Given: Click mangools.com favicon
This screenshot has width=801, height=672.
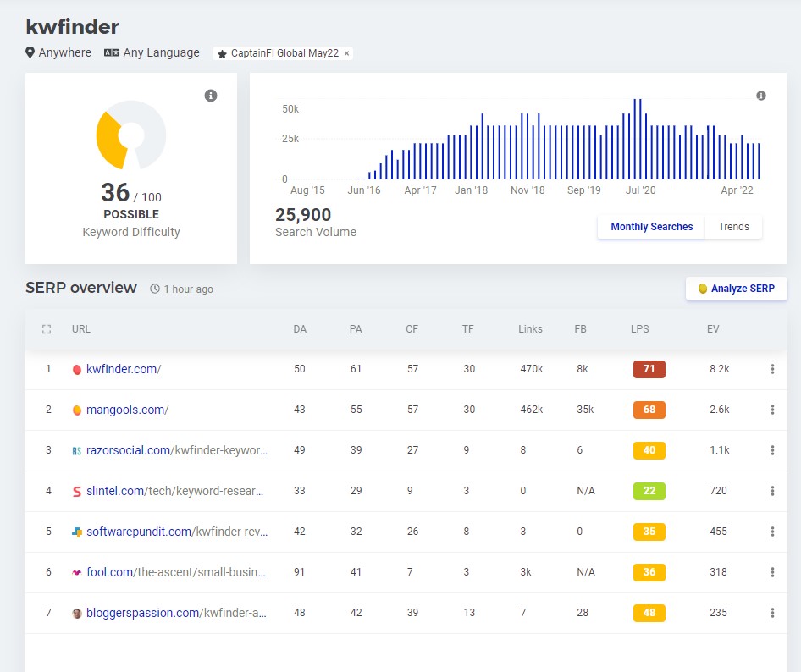Looking at the screenshot, I should tap(76, 410).
